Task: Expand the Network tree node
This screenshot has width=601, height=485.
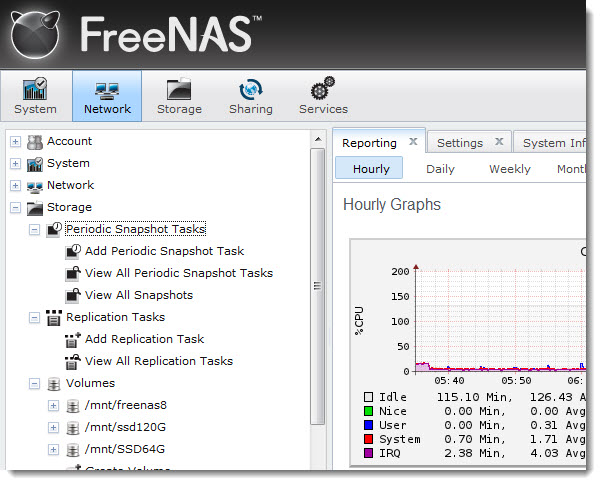Action: (15, 186)
